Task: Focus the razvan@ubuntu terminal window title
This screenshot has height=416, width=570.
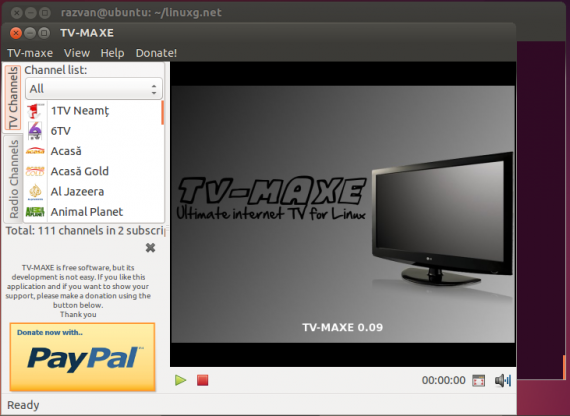Action: [x=141, y=12]
